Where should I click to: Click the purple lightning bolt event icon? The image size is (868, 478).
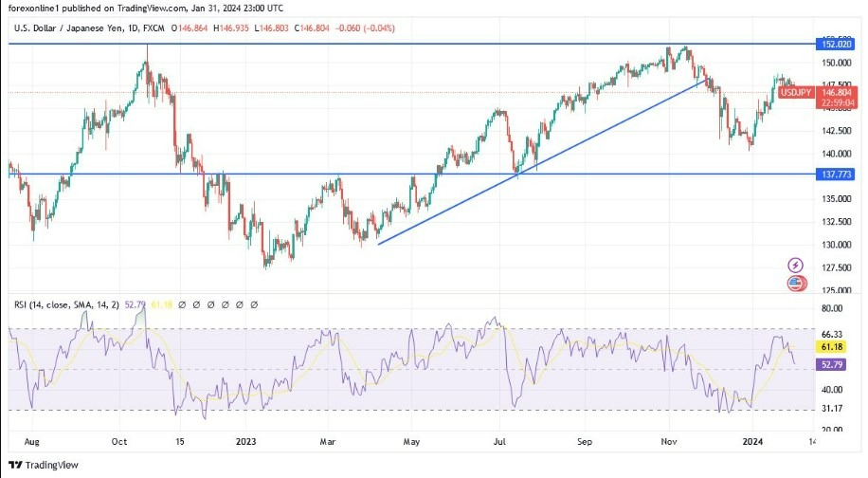coord(795,265)
